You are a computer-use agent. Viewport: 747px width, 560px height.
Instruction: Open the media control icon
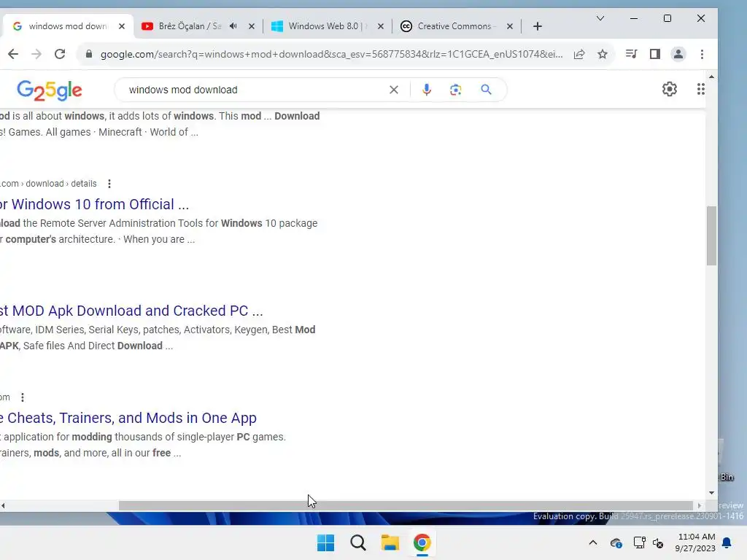click(x=631, y=54)
